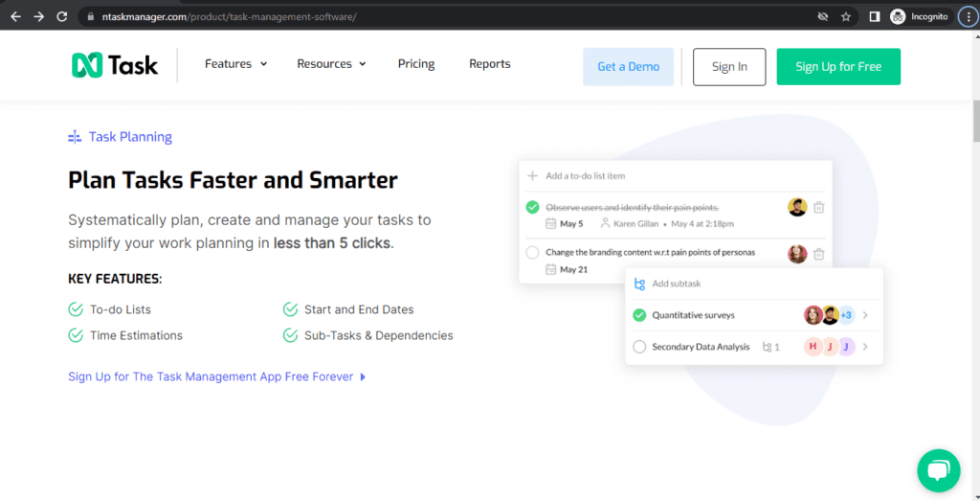Open the Pricing menu item
This screenshot has width=980, height=501.
416,64
